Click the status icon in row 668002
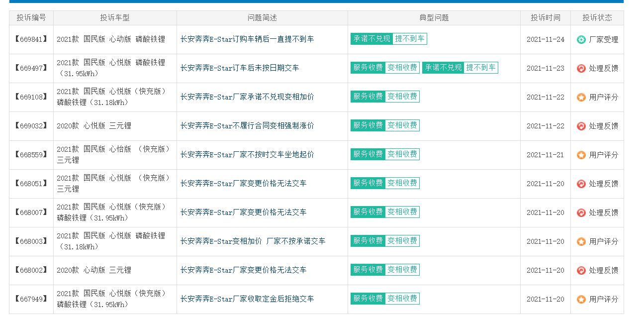This screenshot has height=319, width=644. pos(581,270)
